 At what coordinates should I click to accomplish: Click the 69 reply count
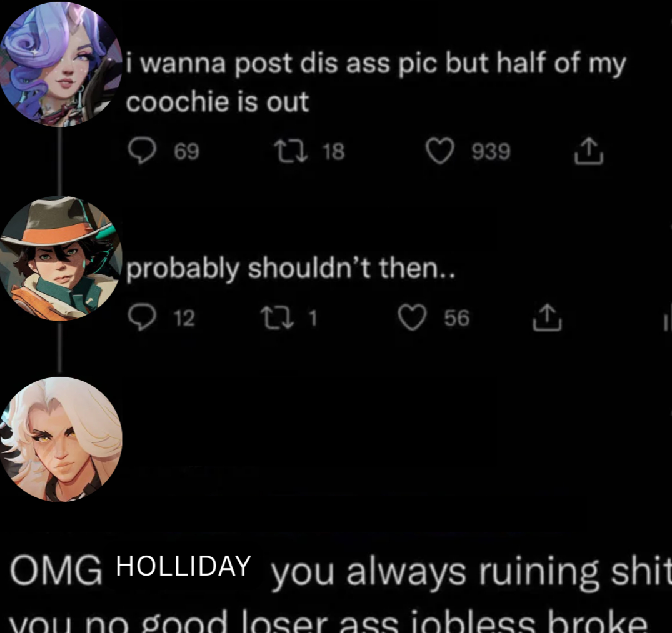[186, 152]
